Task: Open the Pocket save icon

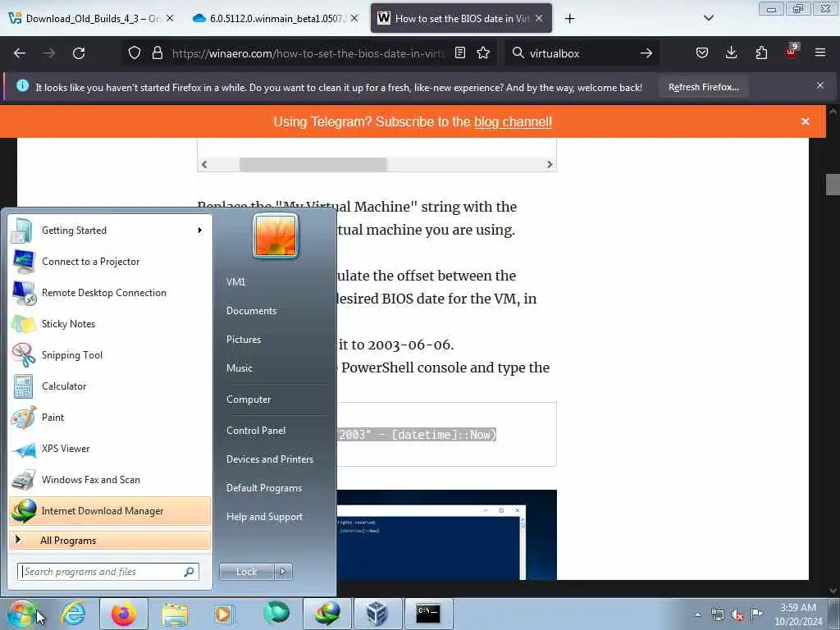Action: click(702, 53)
